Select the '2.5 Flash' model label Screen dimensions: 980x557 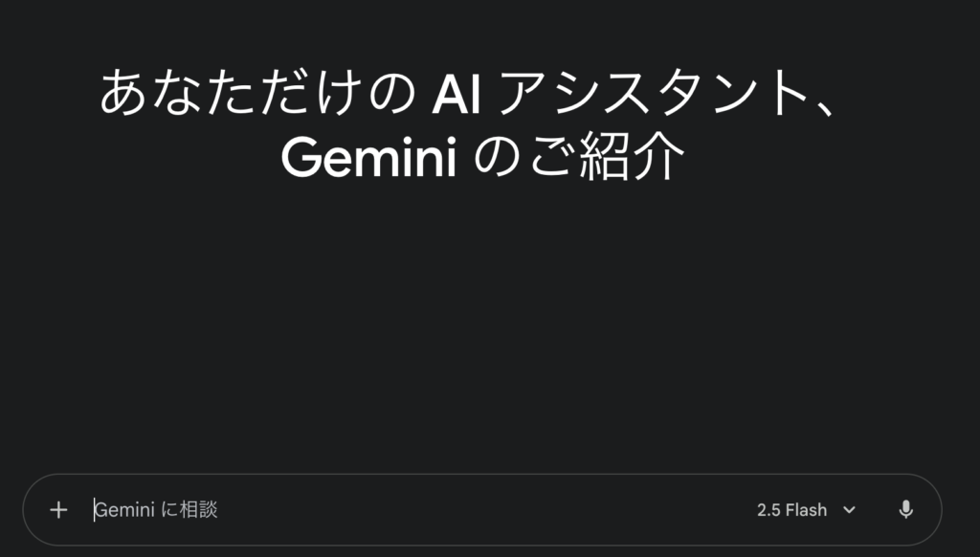point(791,510)
